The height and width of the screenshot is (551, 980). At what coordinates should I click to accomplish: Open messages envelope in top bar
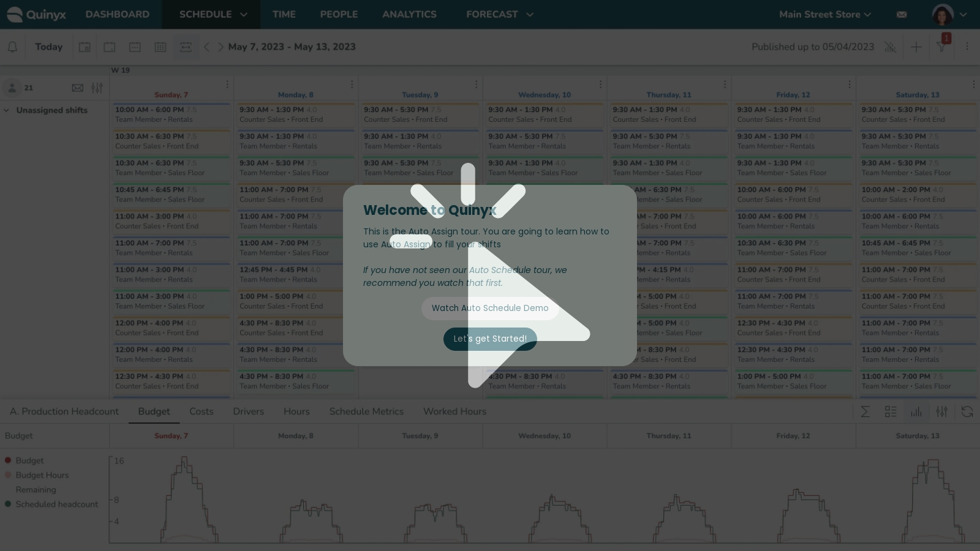click(902, 15)
